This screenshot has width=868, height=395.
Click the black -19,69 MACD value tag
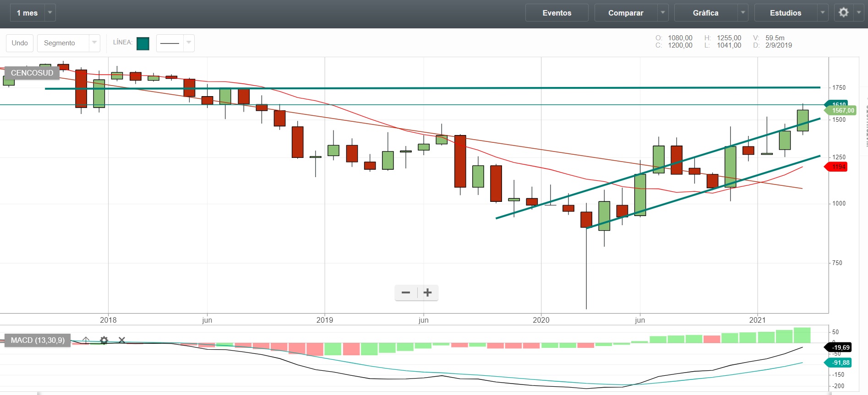pyautogui.click(x=838, y=347)
